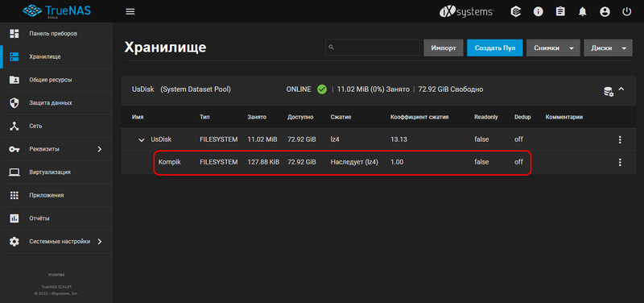Image resolution: width=644 pixels, height=303 pixels.
Task: Click the Комментарии column header
Action: tap(564, 117)
